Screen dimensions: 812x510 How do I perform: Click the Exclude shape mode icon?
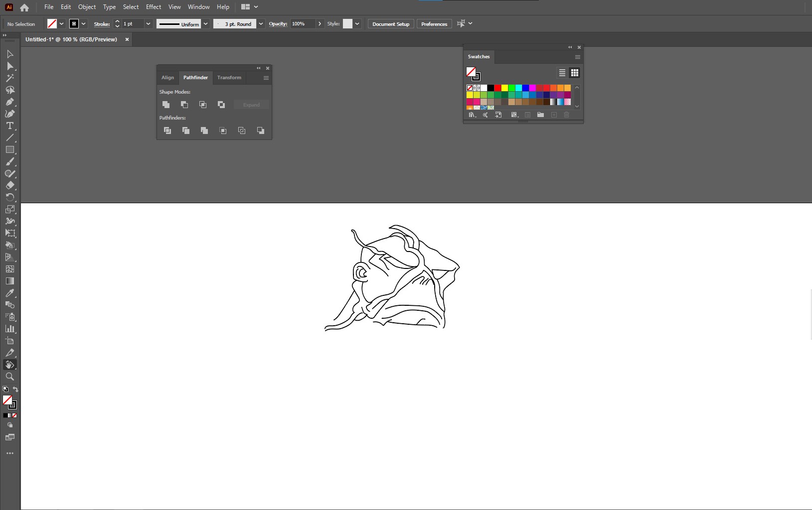(221, 105)
